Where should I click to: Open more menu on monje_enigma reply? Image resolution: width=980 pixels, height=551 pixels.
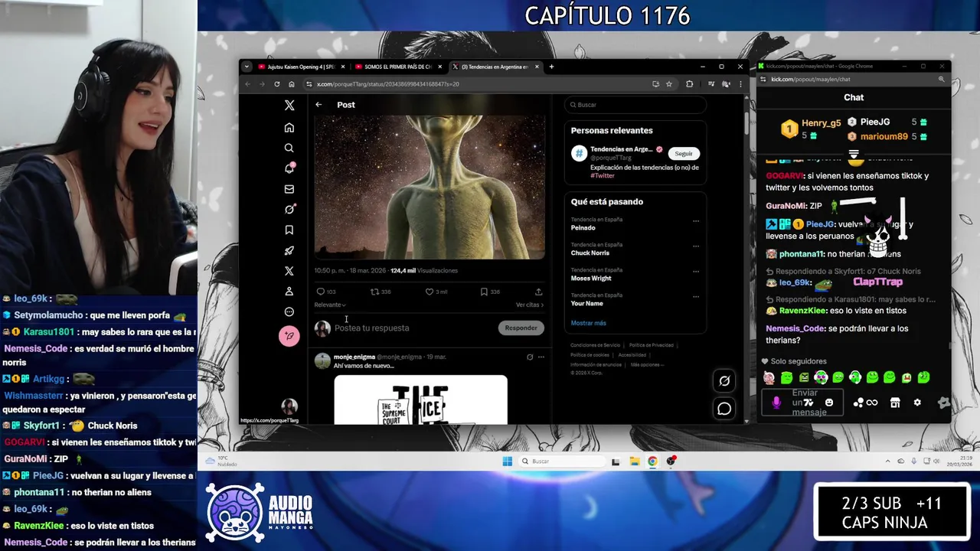(x=541, y=357)
